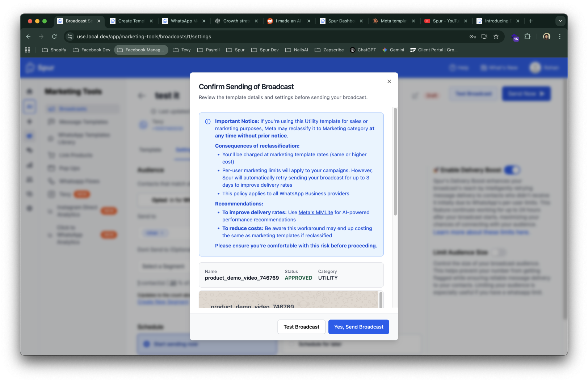The image size is (588, 382).
Task: Click the dialog's vertical scrollbar
Action: [x=395, y=161]
